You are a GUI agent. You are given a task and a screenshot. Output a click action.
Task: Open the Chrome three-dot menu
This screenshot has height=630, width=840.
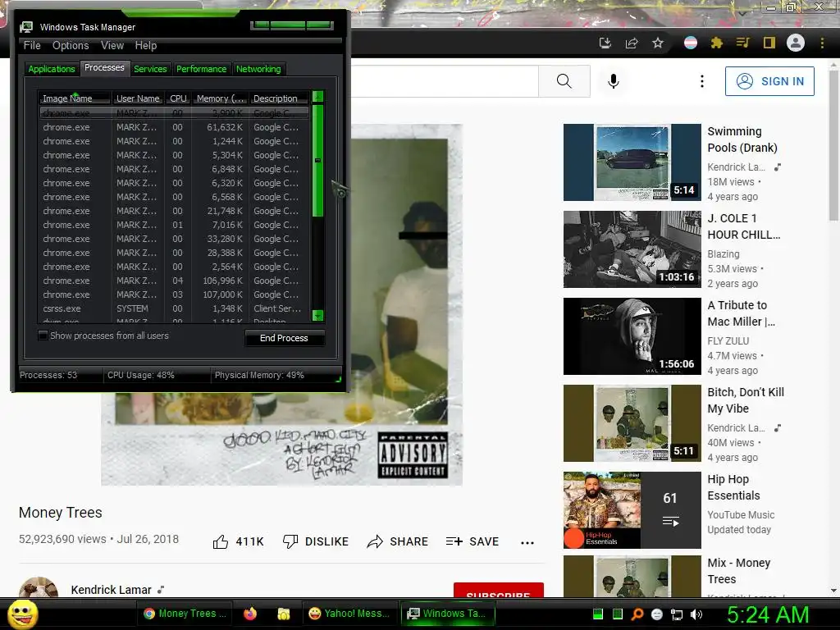(x=822, y=43)
